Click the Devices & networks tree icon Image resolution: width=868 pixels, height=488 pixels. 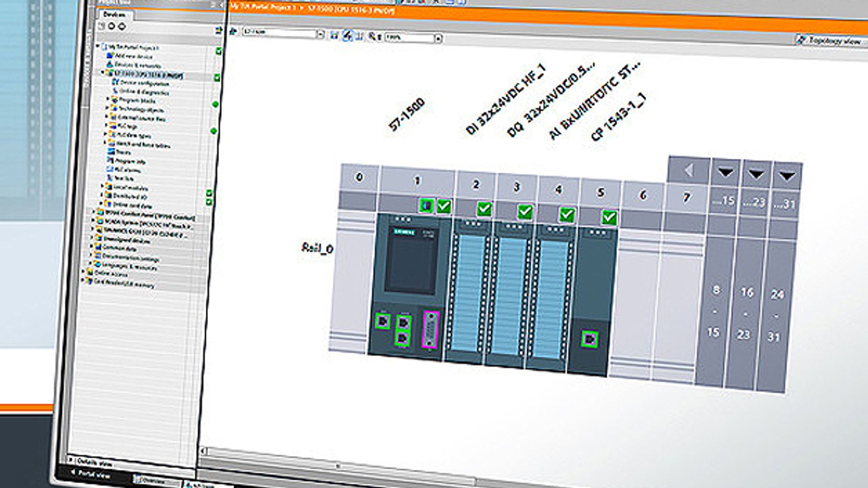110,64
